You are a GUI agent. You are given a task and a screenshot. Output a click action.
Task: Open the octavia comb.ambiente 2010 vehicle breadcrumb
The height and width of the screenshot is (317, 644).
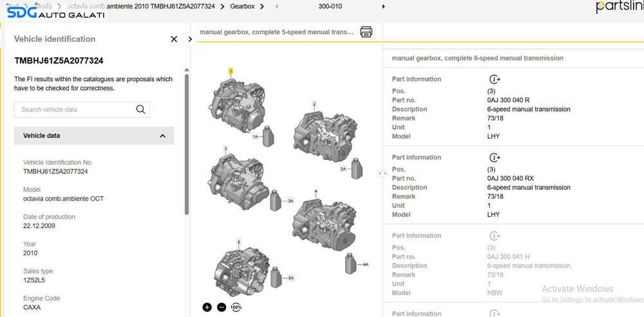140,6
